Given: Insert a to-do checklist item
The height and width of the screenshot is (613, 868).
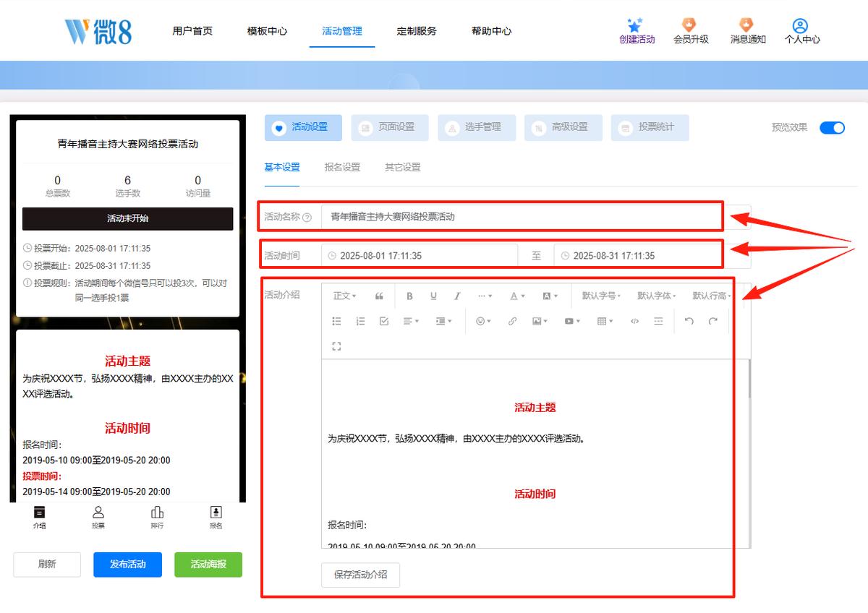Looking at the screenshot, I should tap(384, 321).
